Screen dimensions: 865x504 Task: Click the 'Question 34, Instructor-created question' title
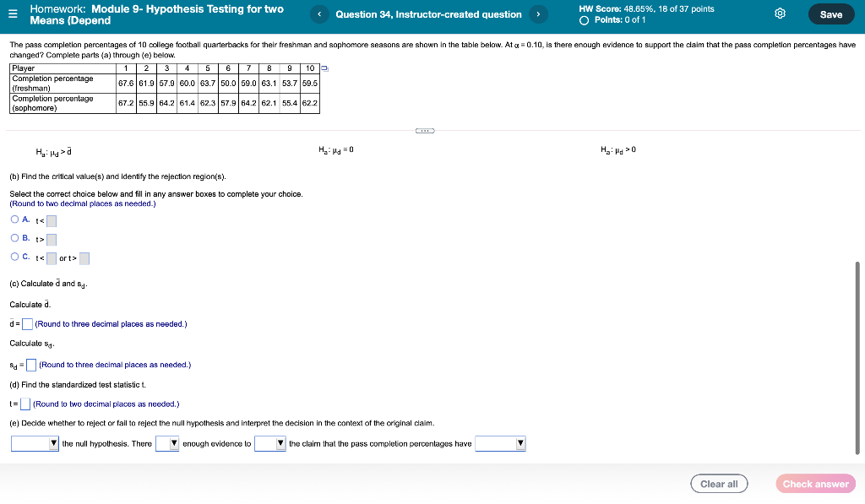click(428, 14)
